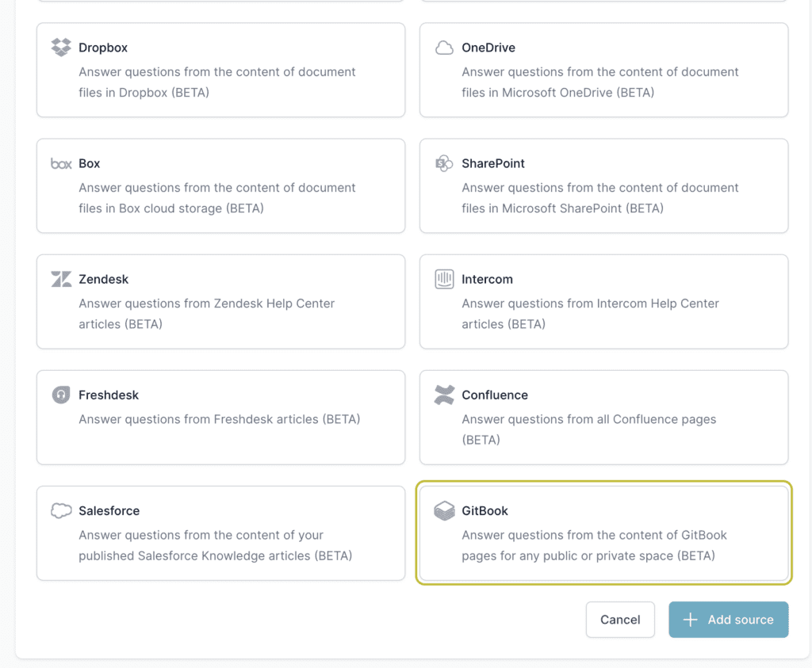Pick the Box cloud storage description
This screenshot has width=812, height=668.
pos(216,198)
